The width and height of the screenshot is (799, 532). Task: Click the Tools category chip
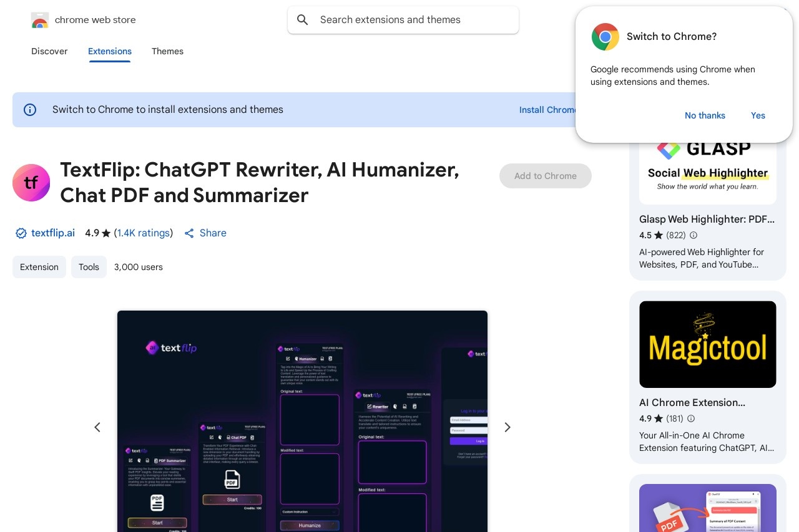[x=89, y=267]
